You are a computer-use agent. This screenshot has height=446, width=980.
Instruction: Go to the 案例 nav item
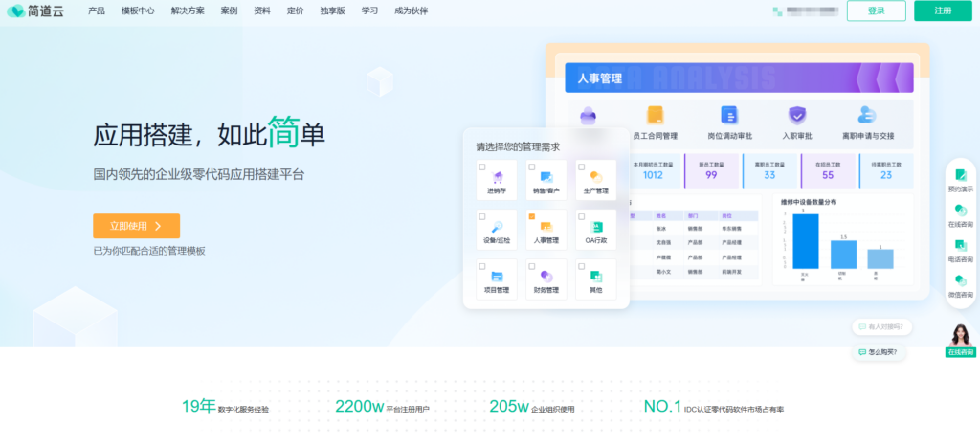(229, 11)
